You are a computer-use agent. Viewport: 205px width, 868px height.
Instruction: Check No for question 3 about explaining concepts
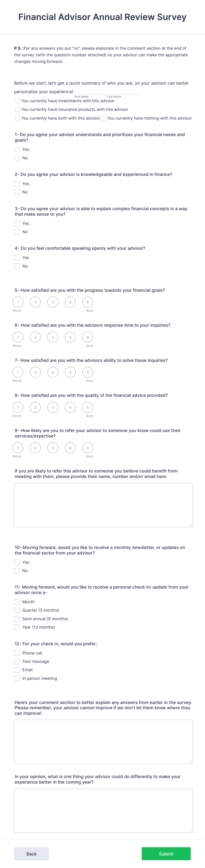tap(17, 232)
